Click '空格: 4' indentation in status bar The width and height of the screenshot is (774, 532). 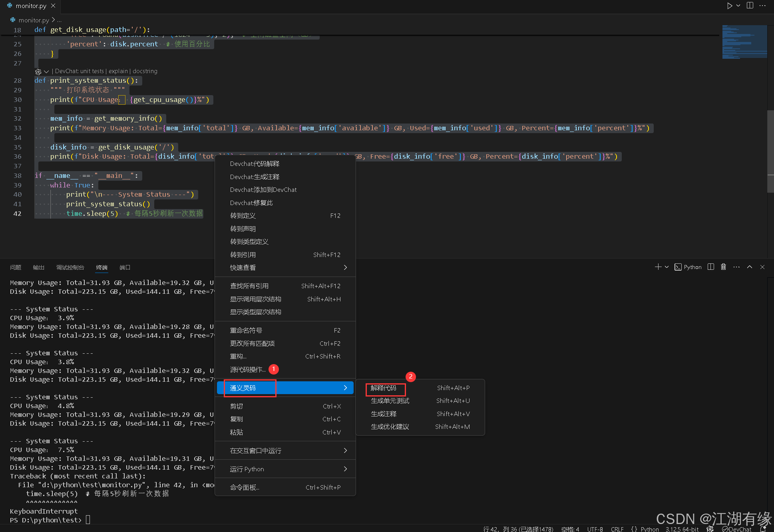point(570,529)
